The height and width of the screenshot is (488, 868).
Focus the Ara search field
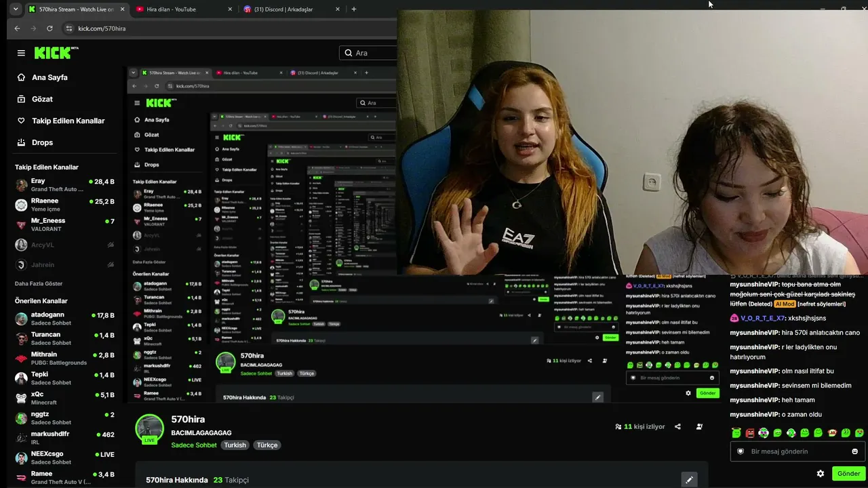pos(370,53)
